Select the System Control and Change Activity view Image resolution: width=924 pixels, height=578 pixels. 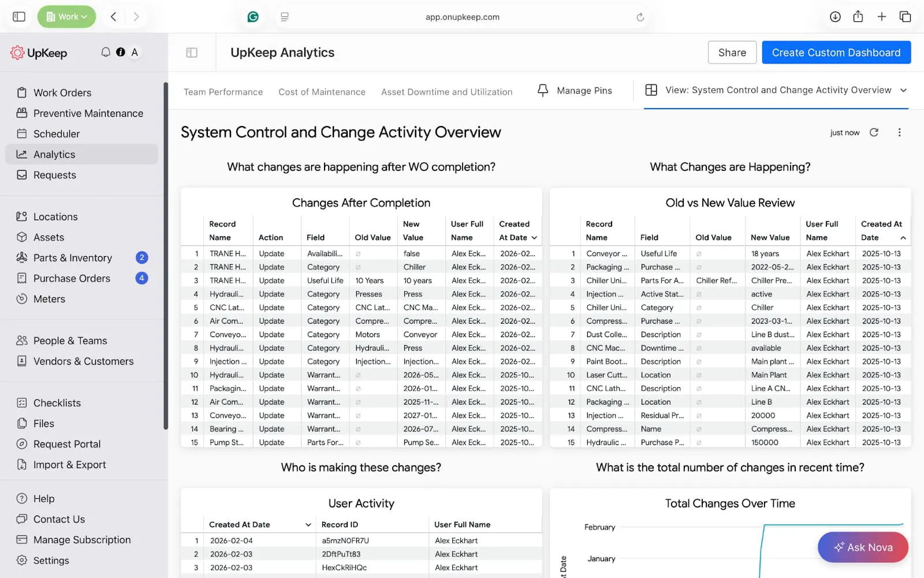tap(776, 90)
